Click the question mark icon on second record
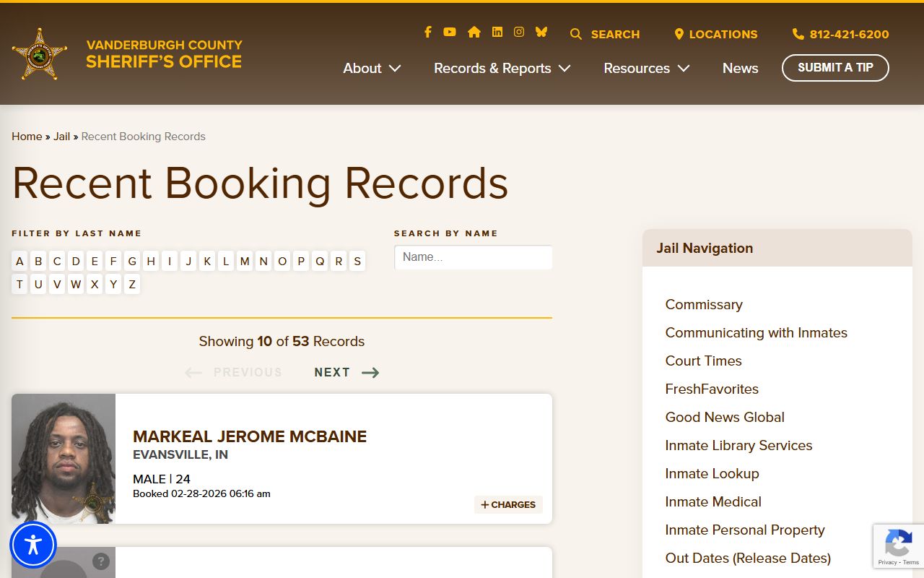 (101, 561)
